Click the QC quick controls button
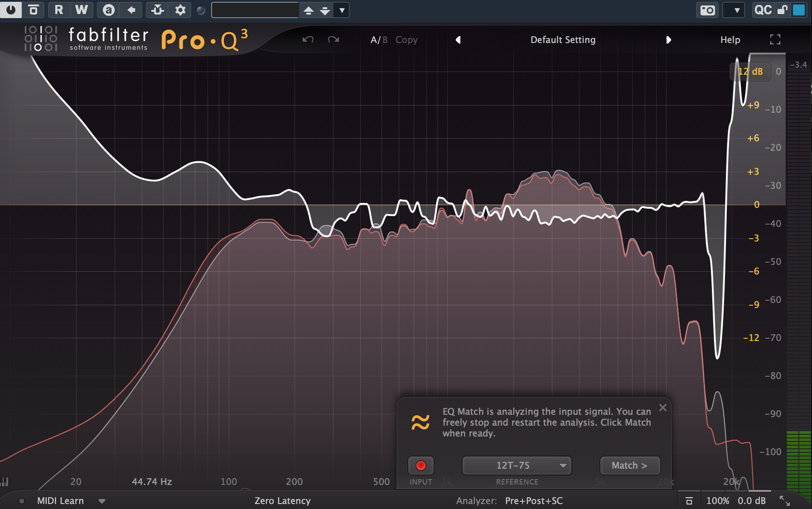Viewport: 812px width, 509px height. 763,10
